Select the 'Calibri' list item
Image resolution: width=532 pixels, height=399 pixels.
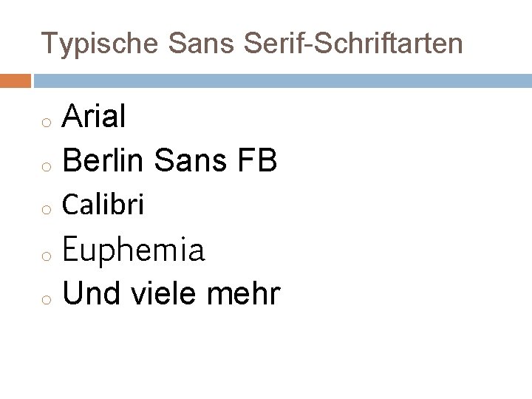[103, 204]
